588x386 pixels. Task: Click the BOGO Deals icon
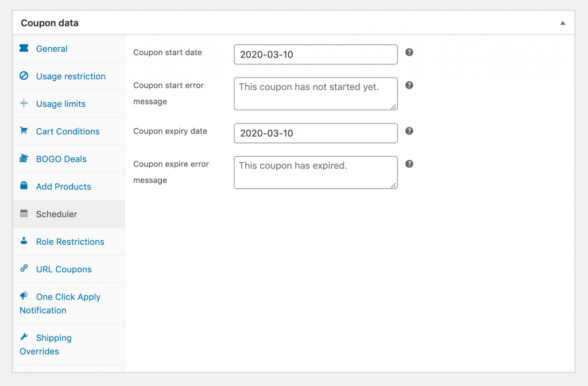point(24,159)
